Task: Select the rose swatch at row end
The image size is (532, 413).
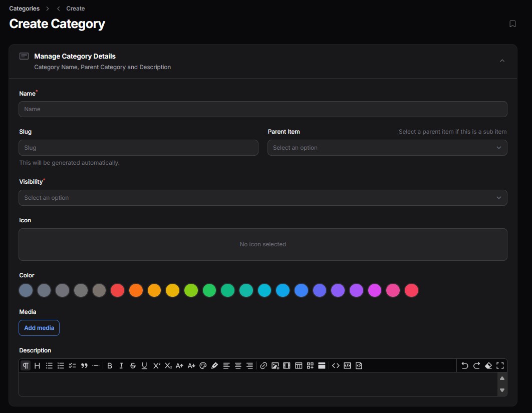Action: coord(411,290)
